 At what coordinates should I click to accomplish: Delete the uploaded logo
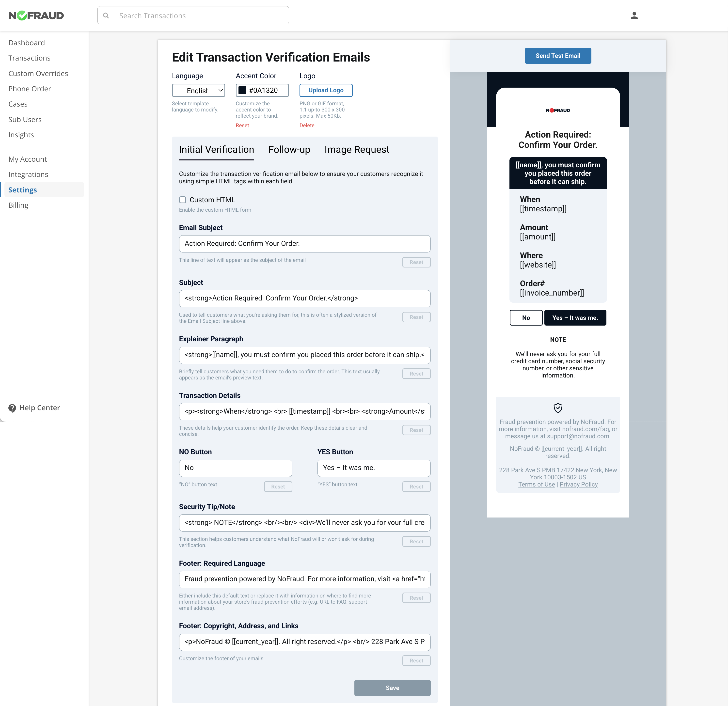(306, 125)
